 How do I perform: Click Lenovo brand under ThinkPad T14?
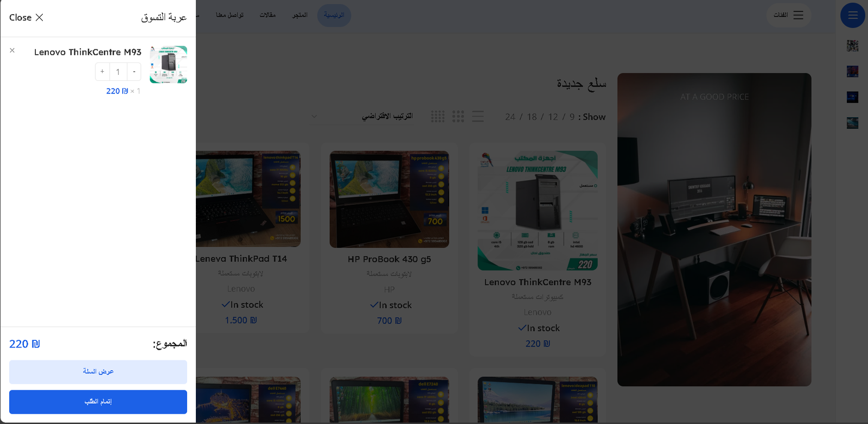(241, 289)
